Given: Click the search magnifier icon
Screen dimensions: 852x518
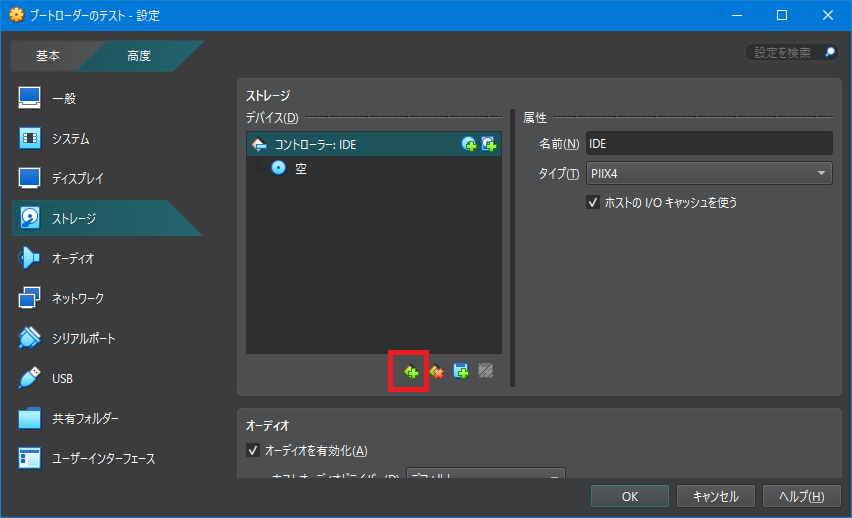Looking at the screenshot, I should click(x=830, y=52).
